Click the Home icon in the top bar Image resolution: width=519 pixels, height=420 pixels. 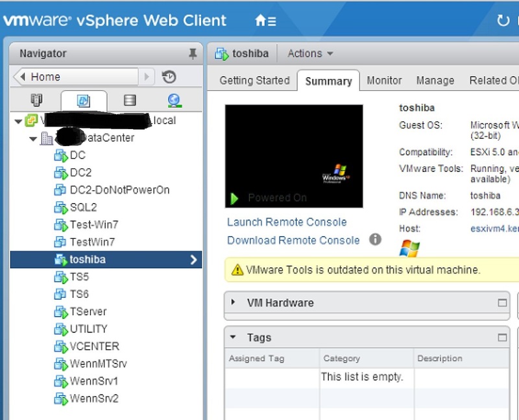[x=262, y=20]
